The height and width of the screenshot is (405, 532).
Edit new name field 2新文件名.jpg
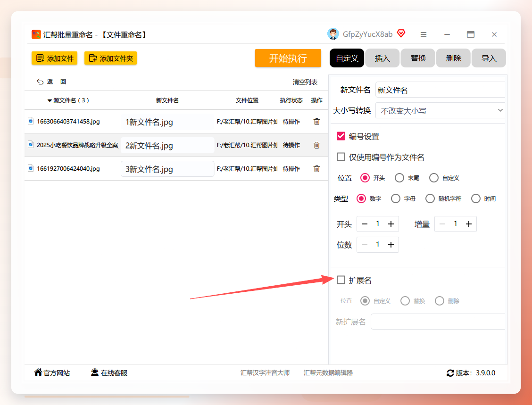pyautogui.click(x=167, y=145)
